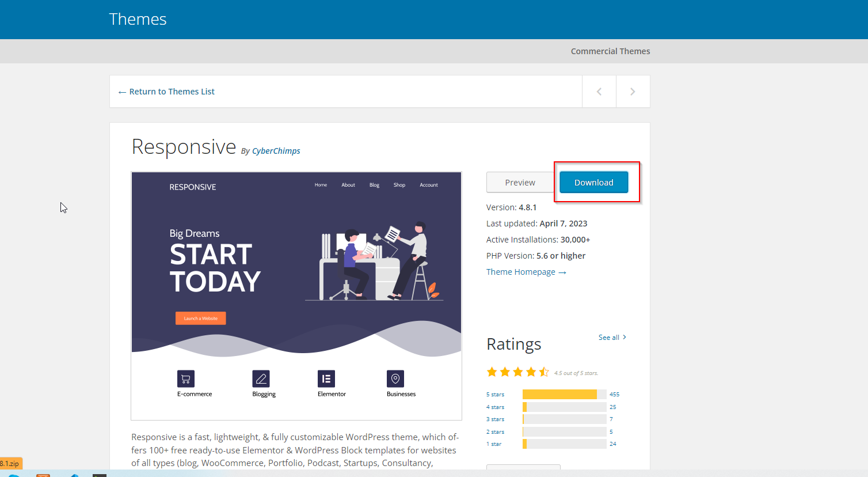Click the 24 one-star review count

click(613, 444)
